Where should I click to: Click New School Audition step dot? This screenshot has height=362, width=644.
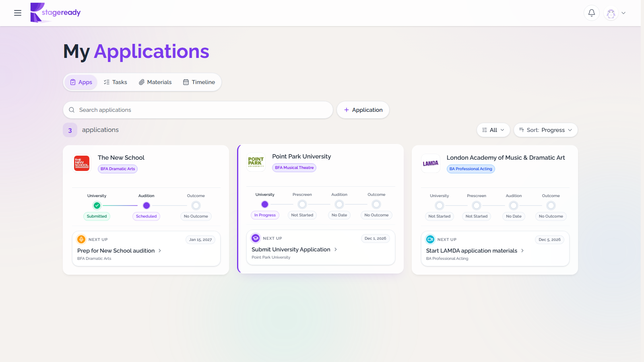coord(147,206)
